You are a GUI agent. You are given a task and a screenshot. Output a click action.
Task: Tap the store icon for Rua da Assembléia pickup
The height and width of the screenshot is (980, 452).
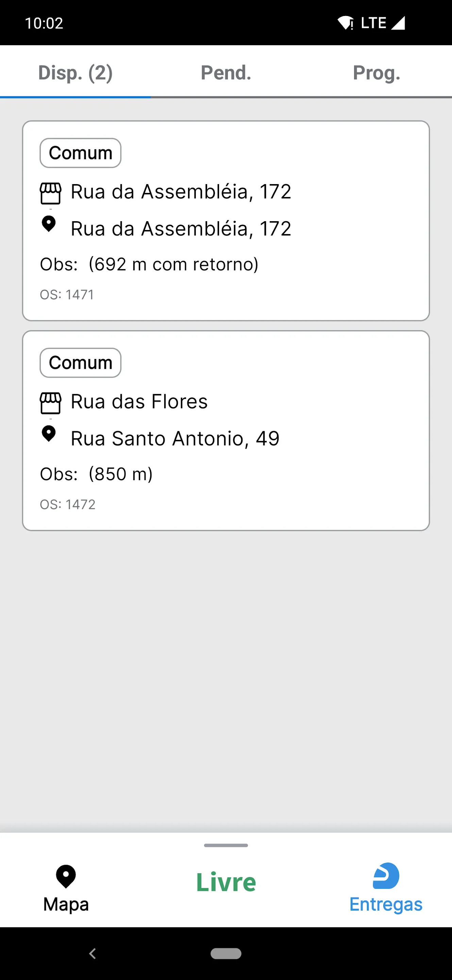point(50,193)
